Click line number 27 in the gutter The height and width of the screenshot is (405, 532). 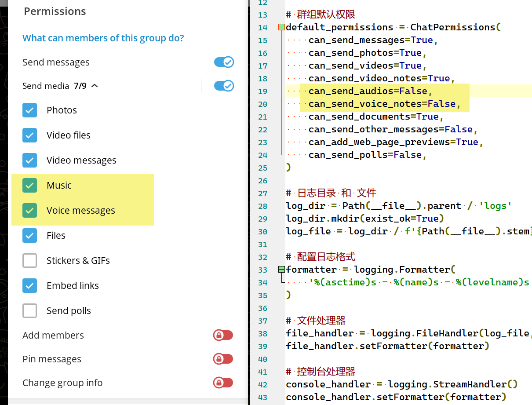pos(262,193)
